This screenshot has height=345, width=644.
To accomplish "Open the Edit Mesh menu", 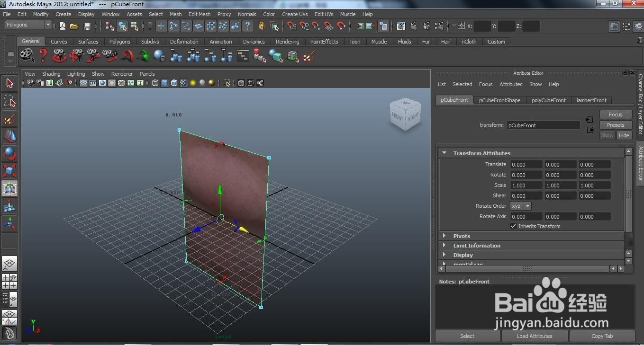I will tap(199, 14).
